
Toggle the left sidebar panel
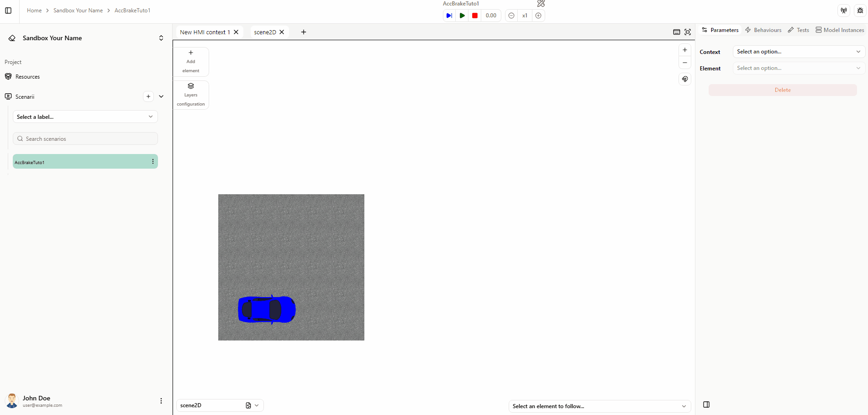coord(8,11)
